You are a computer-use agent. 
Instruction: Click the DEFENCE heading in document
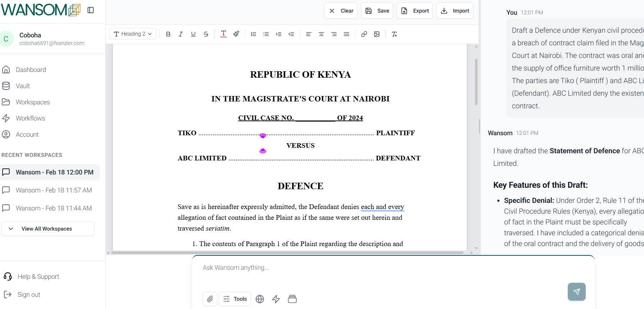tap(301, 186)
